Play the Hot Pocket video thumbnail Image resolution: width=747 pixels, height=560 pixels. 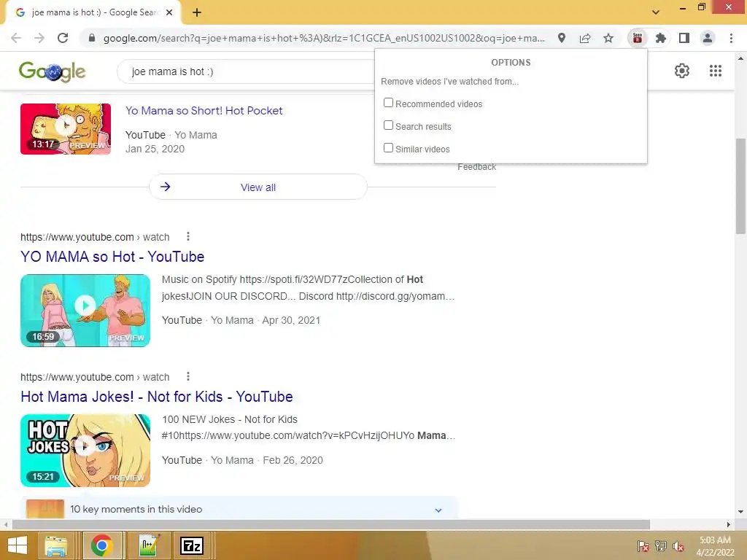pyautogui.click(x=66, y=129)
